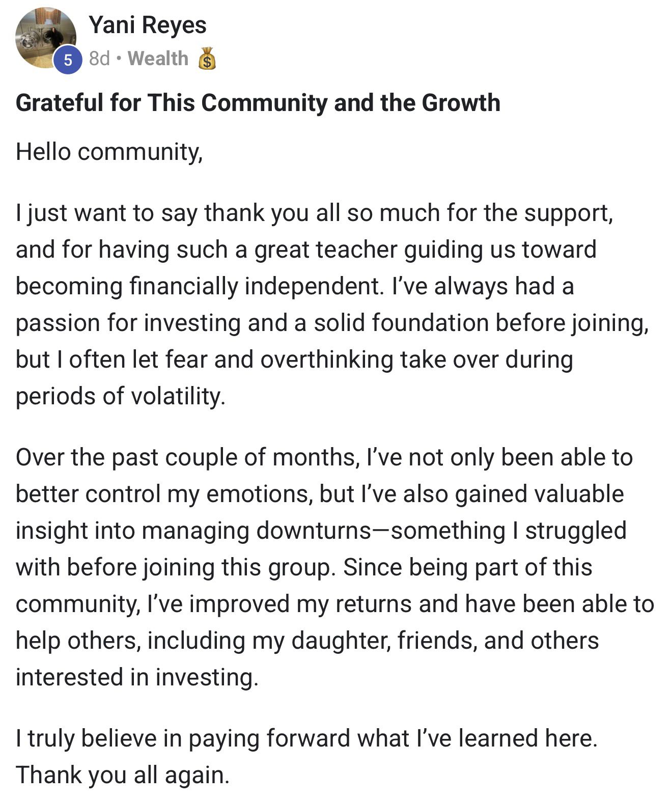This screenshot has height=801, width=672.
Task: Click Yani Reyes' profile avatar
Action: (45, 37)
